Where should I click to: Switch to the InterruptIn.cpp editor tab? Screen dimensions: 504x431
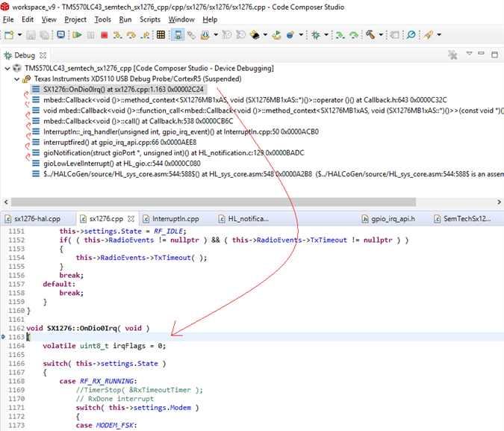[x=175, y=219]
